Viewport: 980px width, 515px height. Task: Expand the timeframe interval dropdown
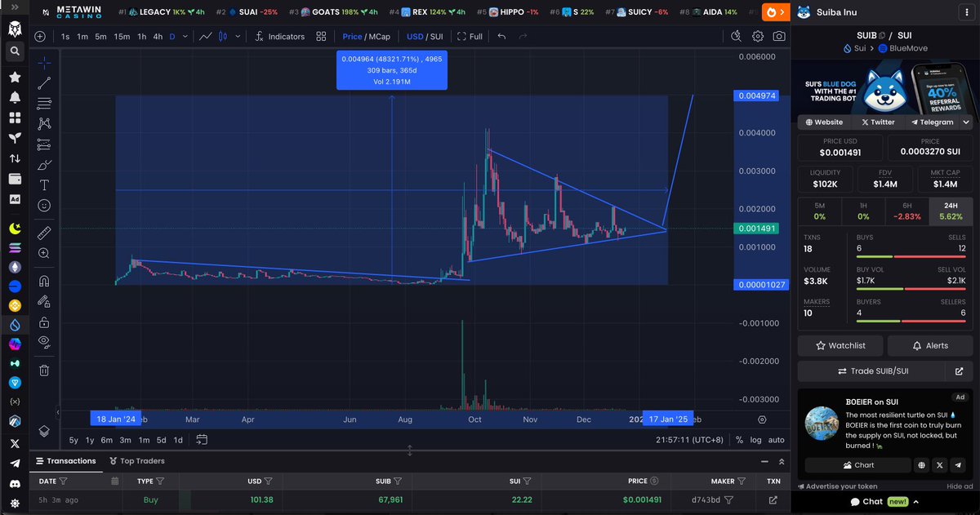point(185,37)
